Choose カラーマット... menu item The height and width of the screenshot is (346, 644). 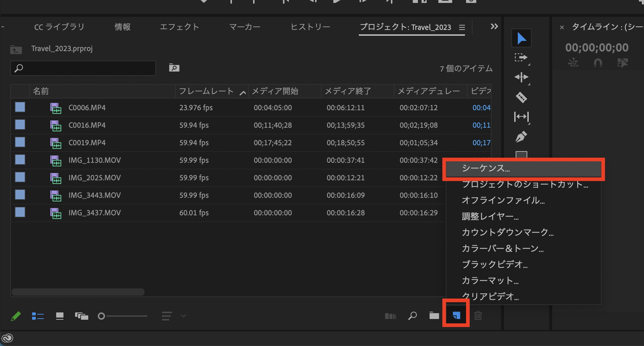tap(524, 281)
